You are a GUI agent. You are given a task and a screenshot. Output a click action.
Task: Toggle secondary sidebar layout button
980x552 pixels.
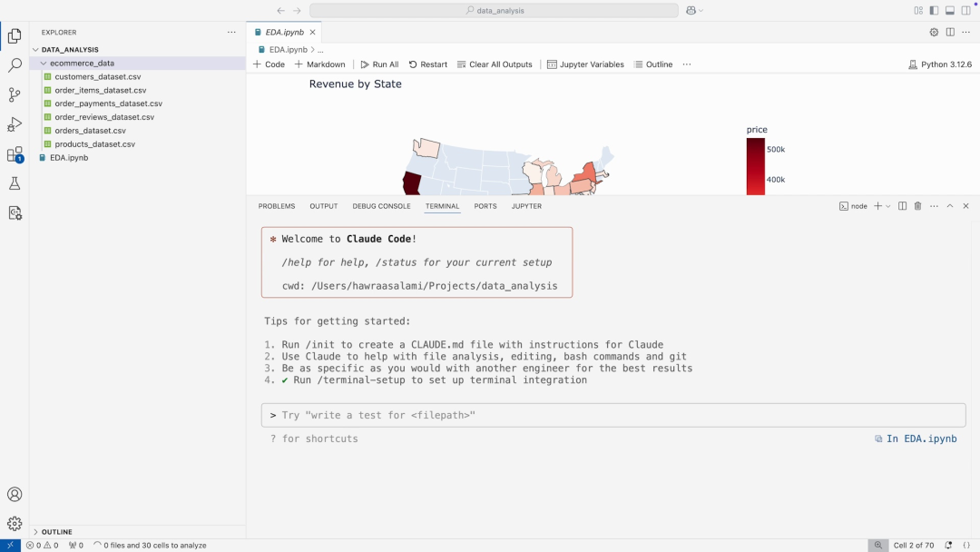point(965,11)
